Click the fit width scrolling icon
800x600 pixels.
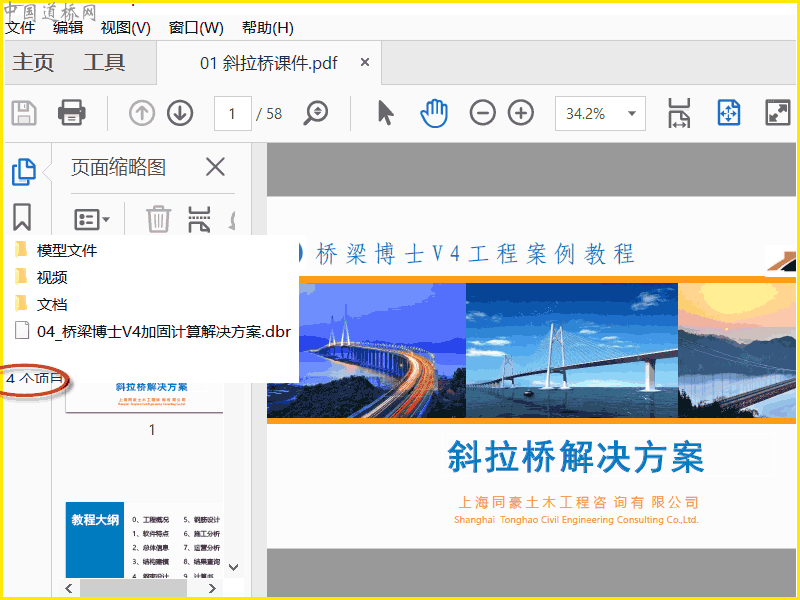(x=679, y=113)
